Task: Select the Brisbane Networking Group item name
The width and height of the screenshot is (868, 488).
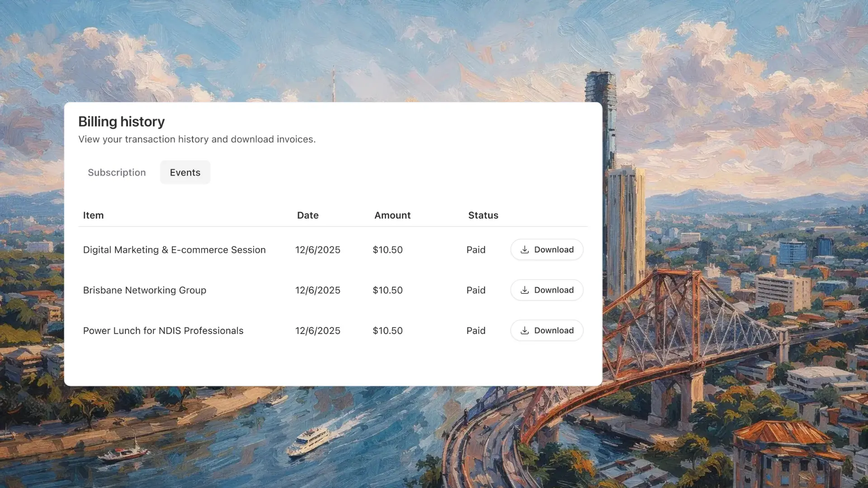Action: pos(145,290)
